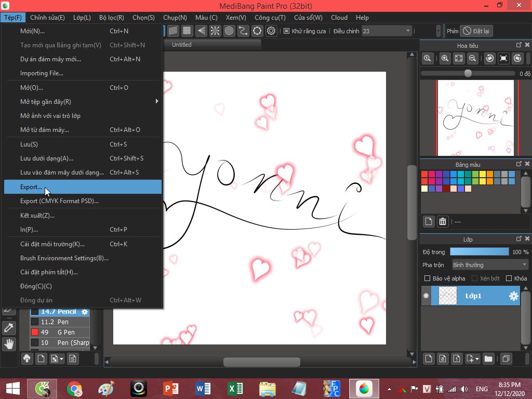This screenshot has width=532, height=399.
Task: Add a new color layer in Lớp panel
Action: coord(429,358)
